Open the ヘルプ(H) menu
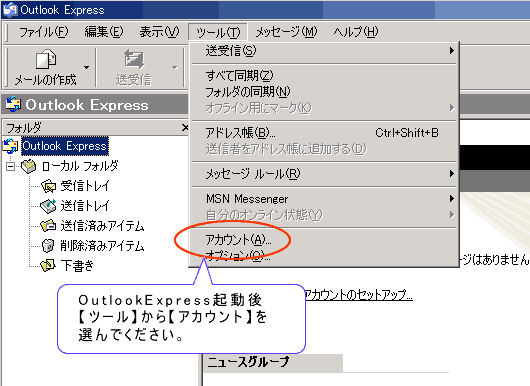 356,32
